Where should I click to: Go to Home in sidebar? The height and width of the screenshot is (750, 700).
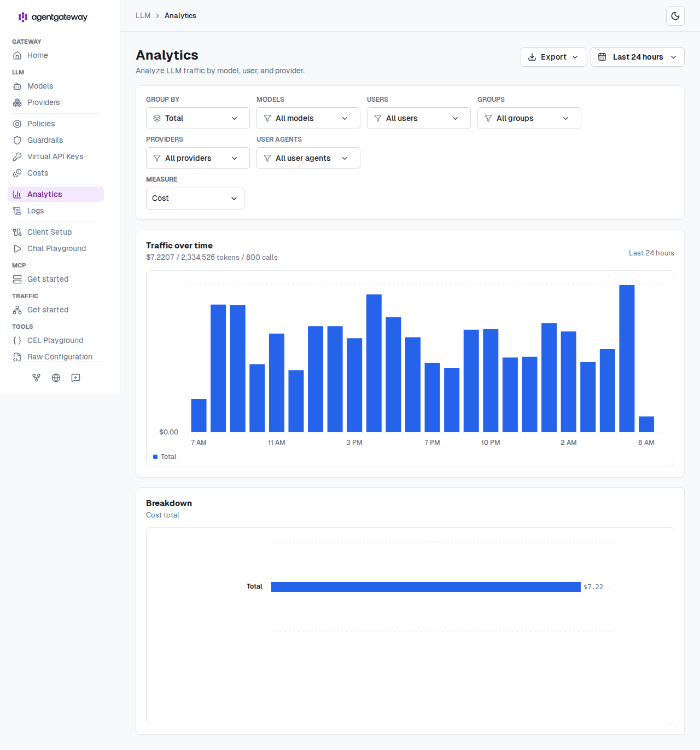pos(56,55)
